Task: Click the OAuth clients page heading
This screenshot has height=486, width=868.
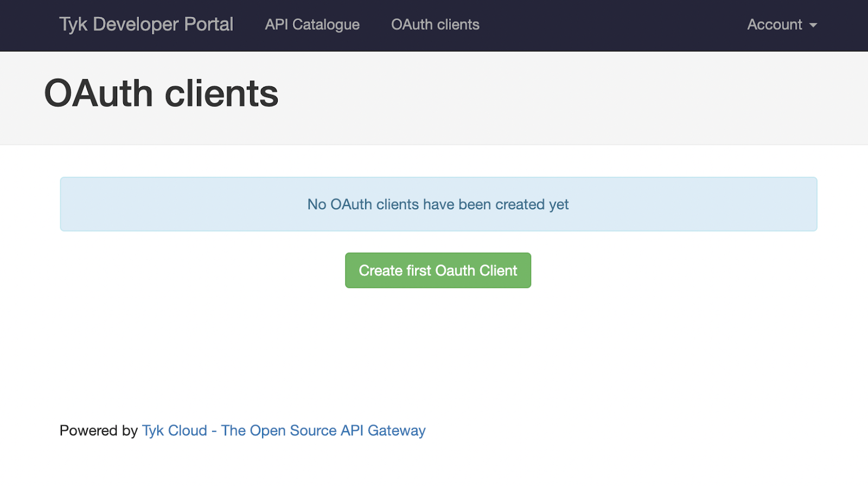Action: 161,93
